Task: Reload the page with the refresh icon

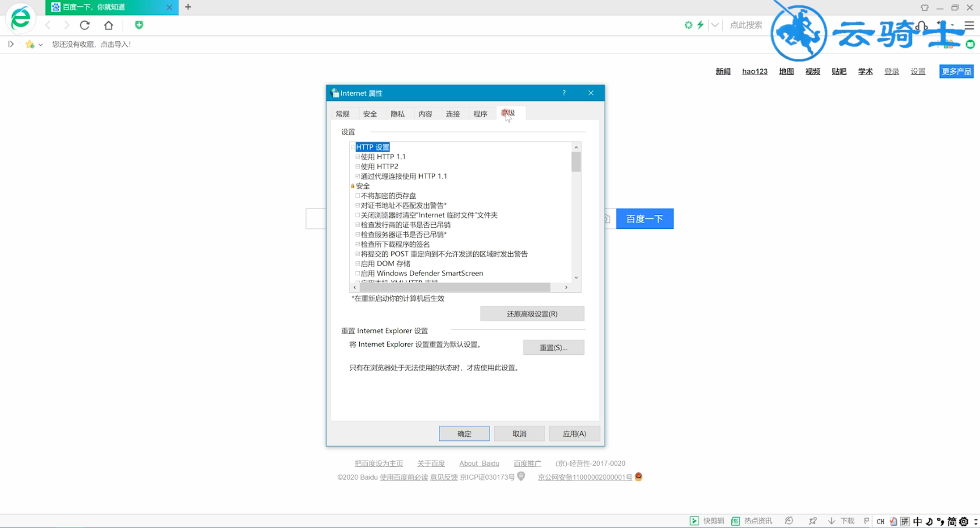Action: tap(85, 25)
